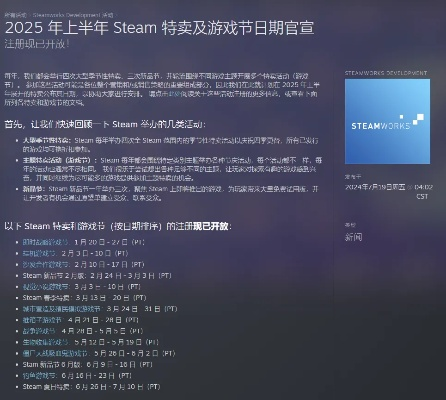Open the game fest link dated 2月3日-10日
The width and height of the screenshot is (446, 400).
pyautogui.click(x=39, y=253)
